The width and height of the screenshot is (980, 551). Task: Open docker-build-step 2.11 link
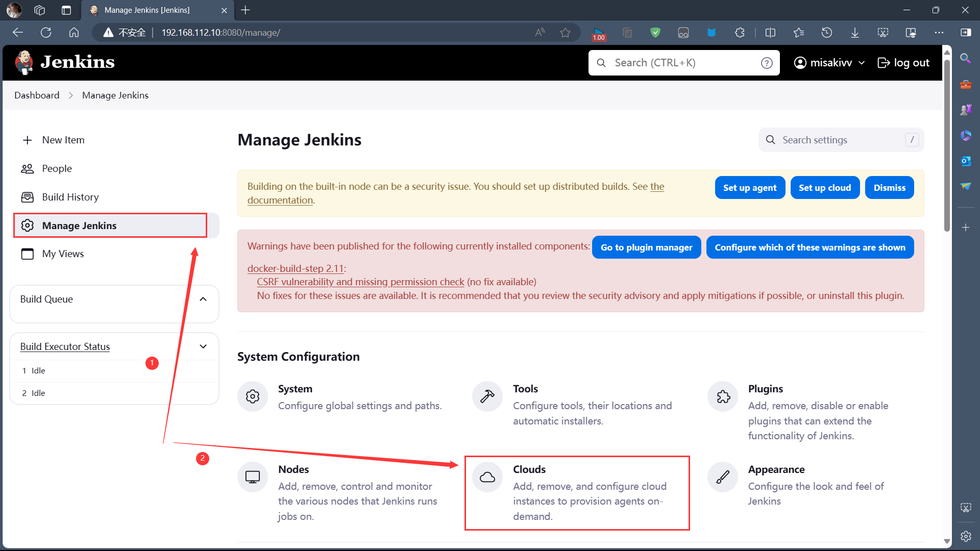[296, 268]
